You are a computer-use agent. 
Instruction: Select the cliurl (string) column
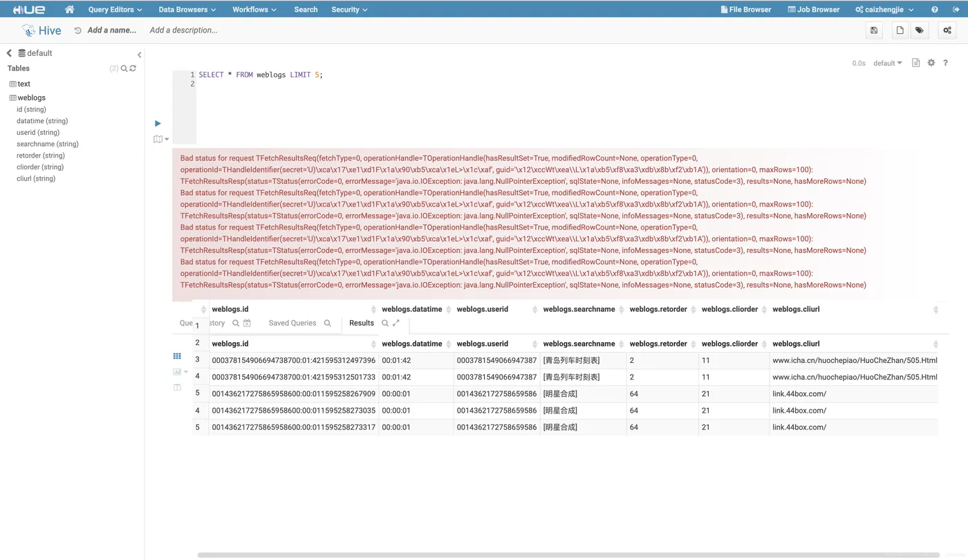pyautogui.click(x=36, y=178)
